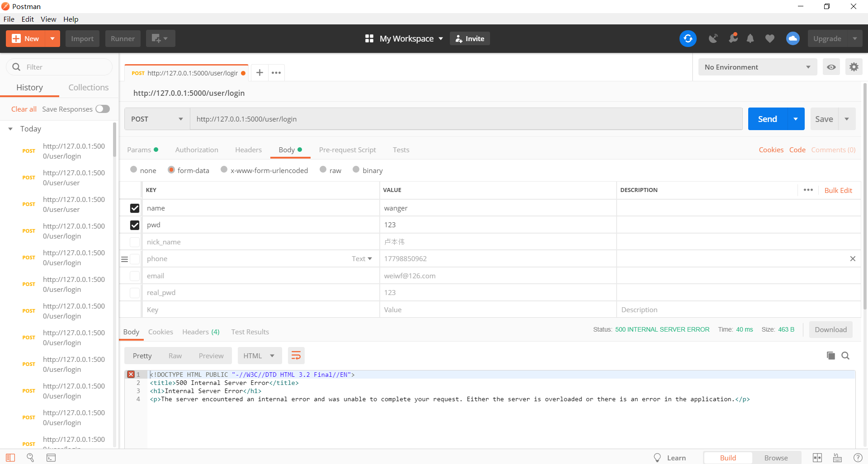
Task: Open keyboard shortcuts icon
Action: point(837,458)
